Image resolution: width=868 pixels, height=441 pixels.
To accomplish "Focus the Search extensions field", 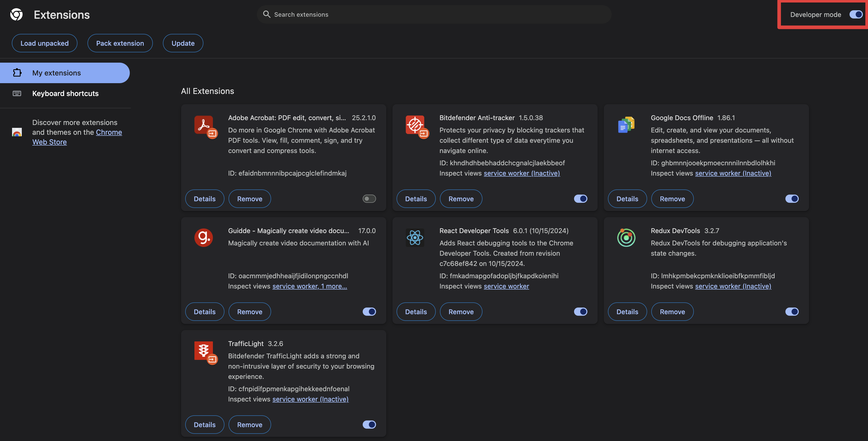I will [434, 14].
